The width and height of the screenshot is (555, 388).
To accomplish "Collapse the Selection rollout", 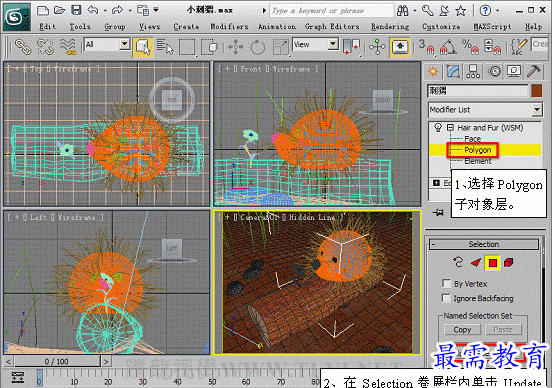I will (484, 244).
